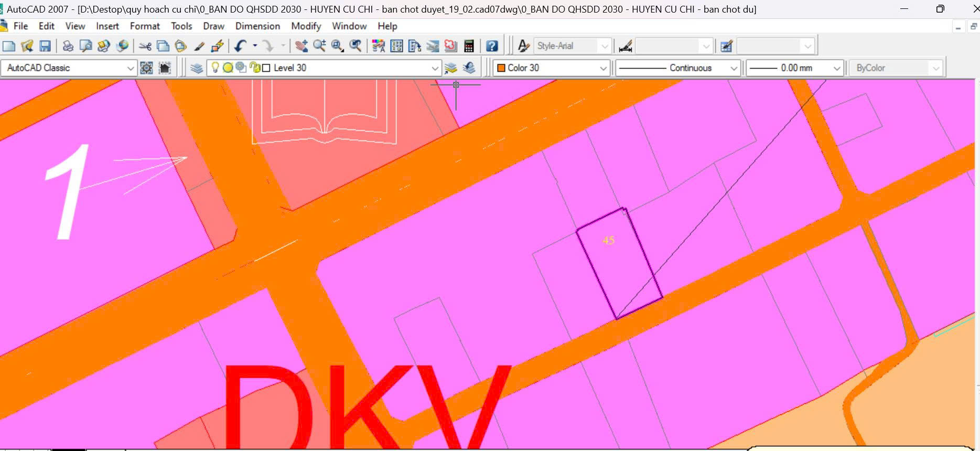This screenshot has height=451, width=980.
Task: Open Table Style manager icon
Action: (726, 46)
